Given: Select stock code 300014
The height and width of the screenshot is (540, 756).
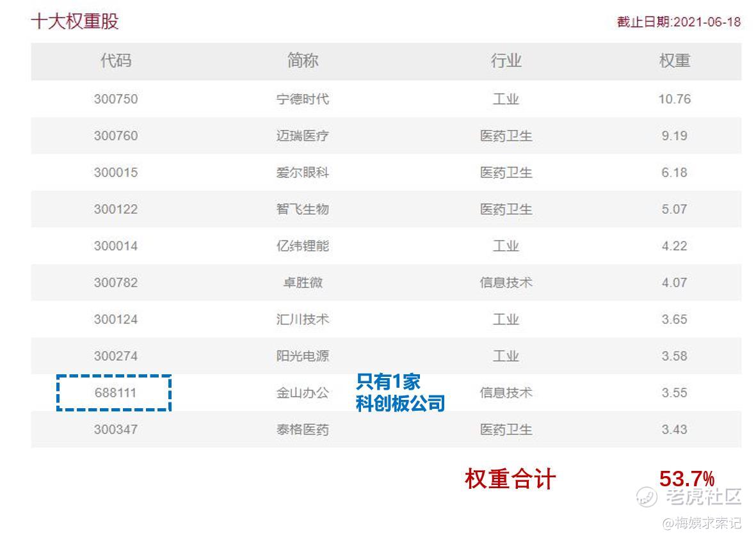Looking at the screenshot, I should (116, 246).
